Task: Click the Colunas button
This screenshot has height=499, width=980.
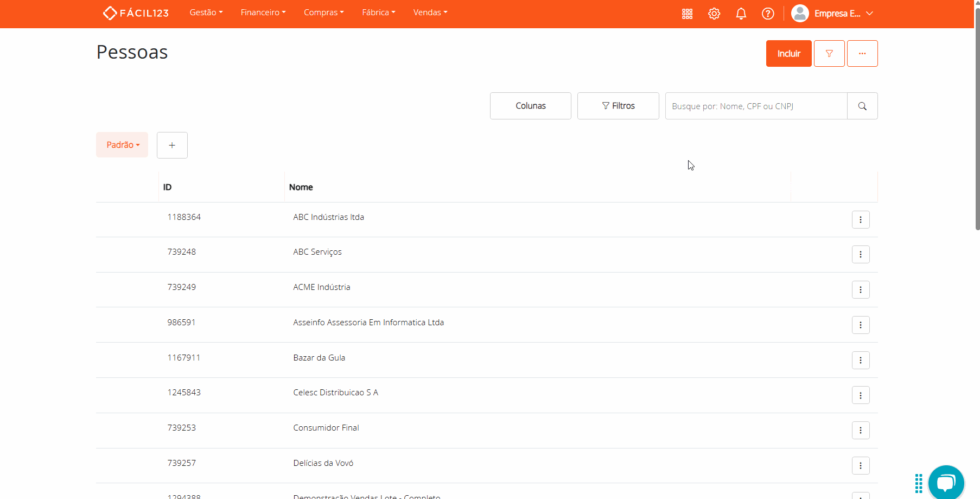Action: tap(530, 106)
